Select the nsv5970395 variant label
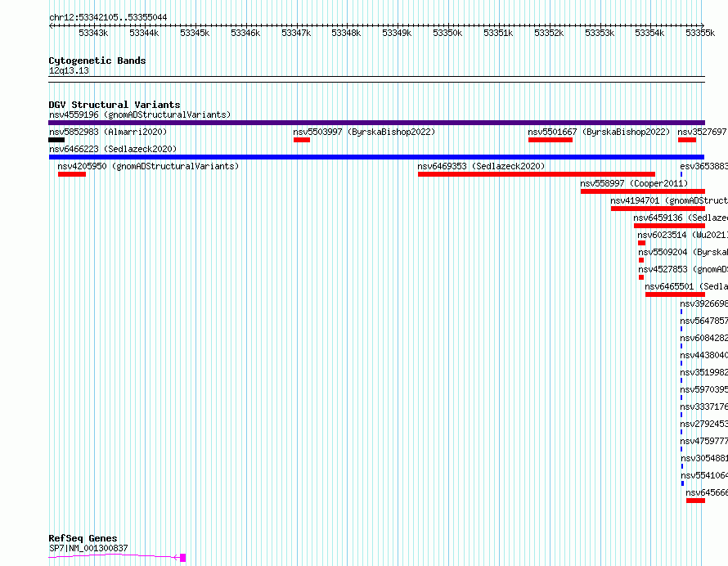The image size is (728, 566). click(703, 389)
